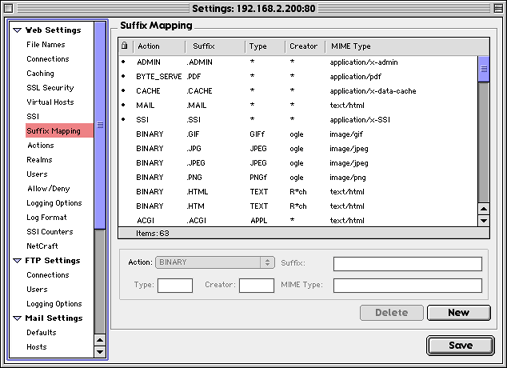Click the suffix list scrollbar thumb

pyautogui.click(x=483, y=69)
